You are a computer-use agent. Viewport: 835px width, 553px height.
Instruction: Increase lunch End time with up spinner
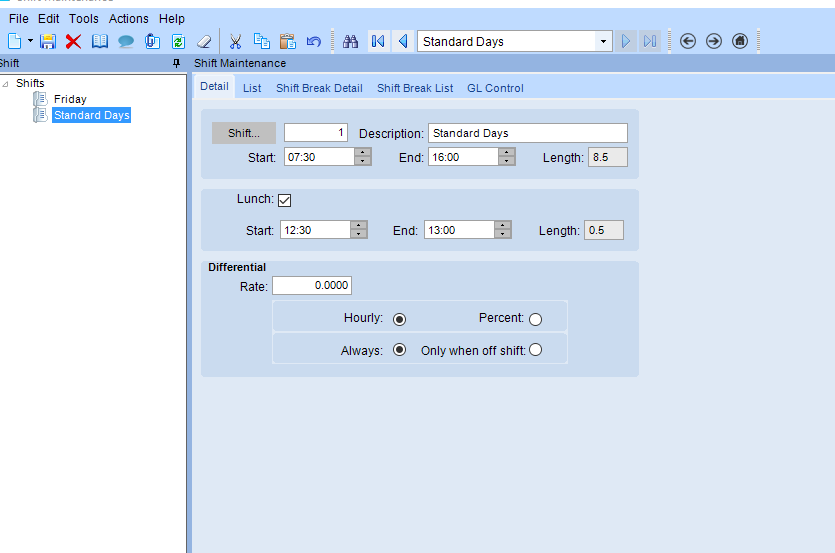(x=503, y=225)
